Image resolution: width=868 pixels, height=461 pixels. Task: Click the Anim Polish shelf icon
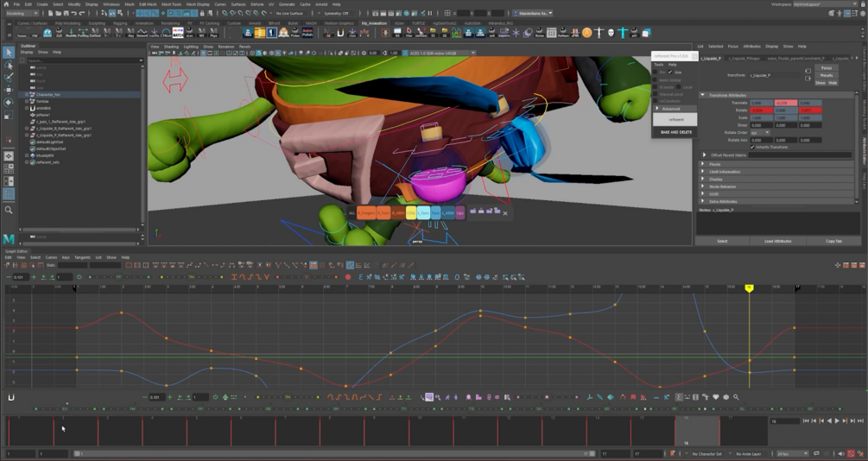307,33
